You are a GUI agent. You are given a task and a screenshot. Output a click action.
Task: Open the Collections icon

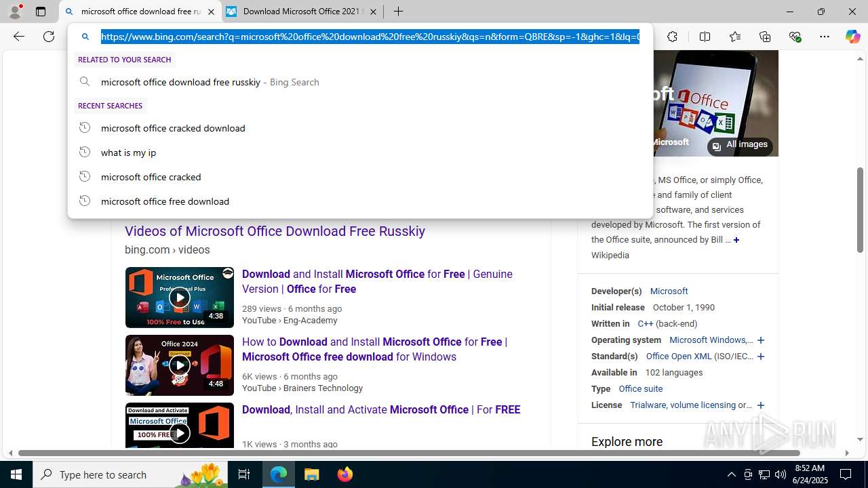pyautogui.click(x=765, y=37)
